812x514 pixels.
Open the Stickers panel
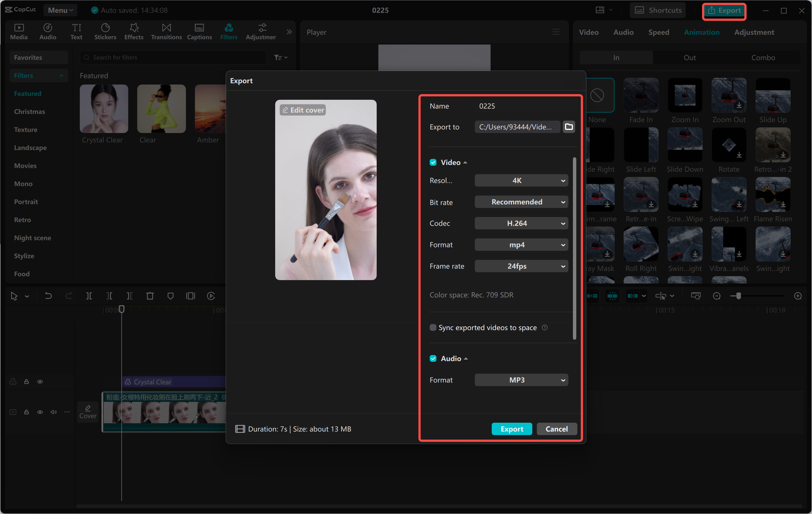(x=105, y=31)
